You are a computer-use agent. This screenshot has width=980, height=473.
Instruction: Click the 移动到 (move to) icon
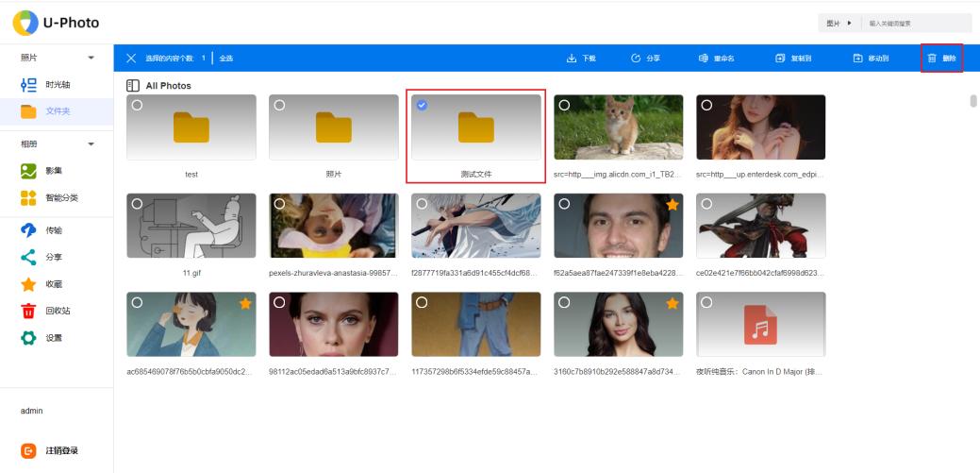click(x=857, y=59)
